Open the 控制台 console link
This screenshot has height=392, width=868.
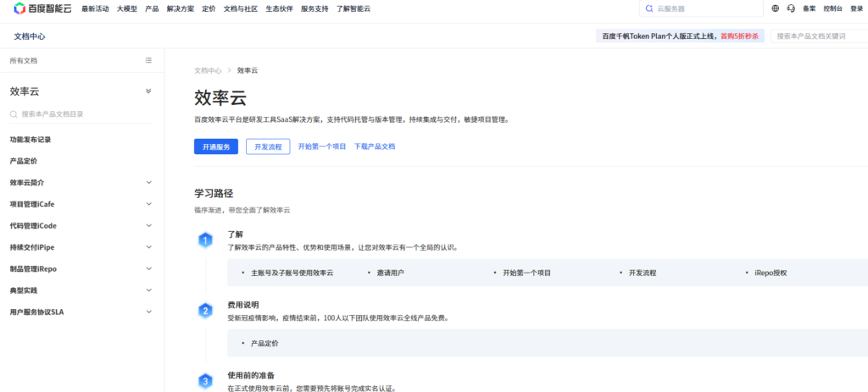click(x=832, y=8)
